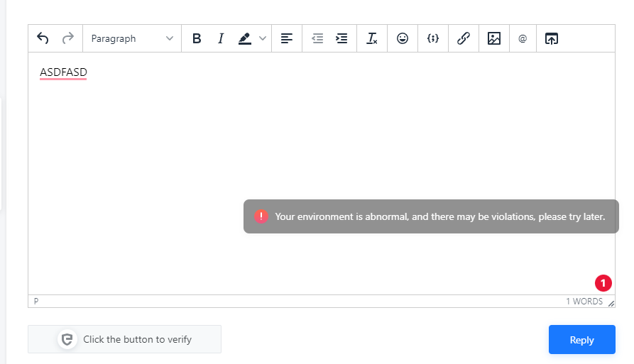Image resolution: width=634 pixels, height=364 pixels.
Task: Clear formatting from the text
Action: point(372,39)
